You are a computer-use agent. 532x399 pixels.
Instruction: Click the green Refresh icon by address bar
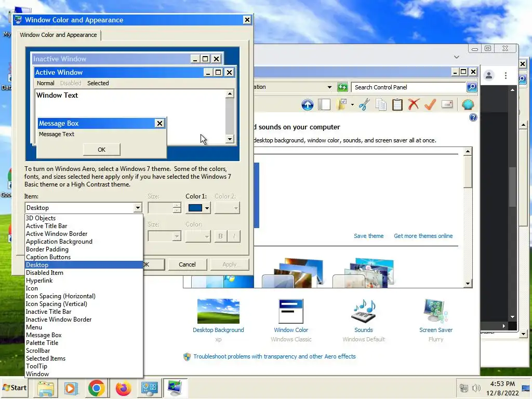[343, 87]
